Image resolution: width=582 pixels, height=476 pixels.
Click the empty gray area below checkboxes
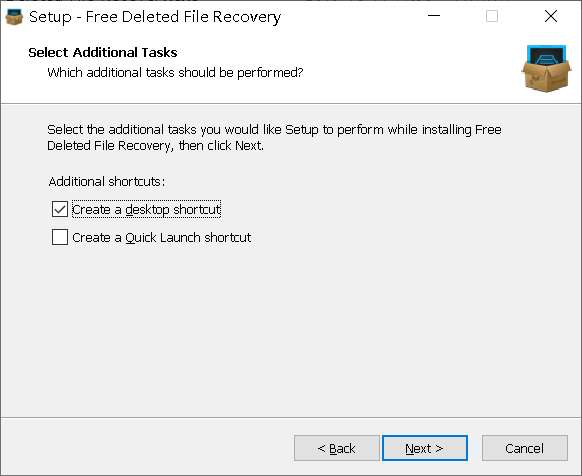coord(291,330)
